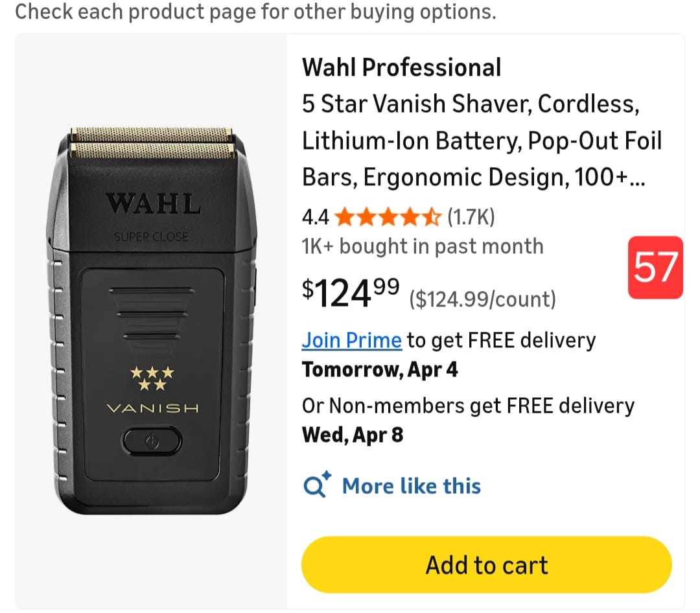Click the orange star rating icons

coord(388,217)
